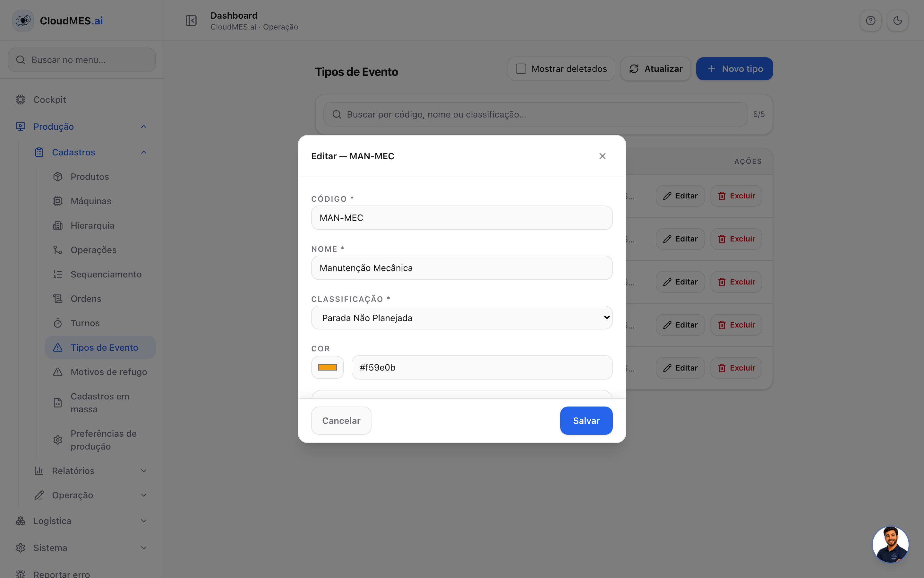Click the Sequenciamento list icon
This screenshot has width=924, height=578.
point(58,275)
